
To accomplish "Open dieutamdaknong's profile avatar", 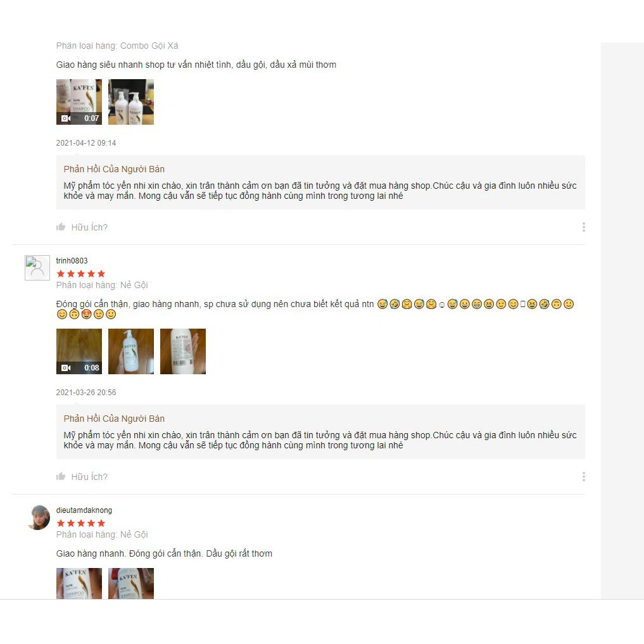I will [x=37, y=517].
